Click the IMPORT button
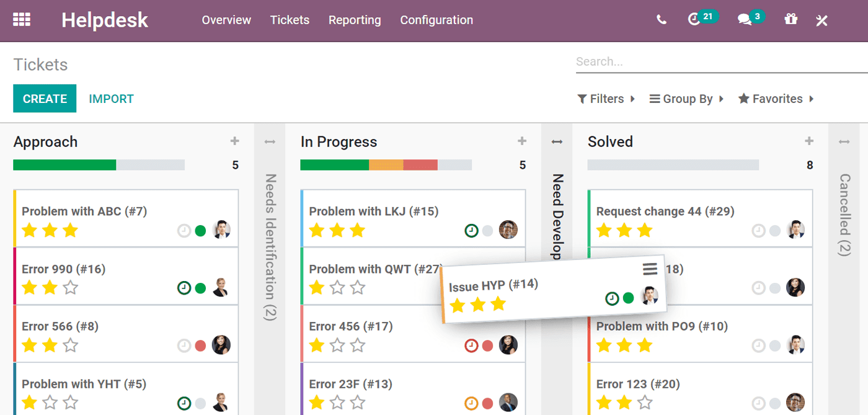Image resolution: width=868 pixels, height=415 pixels. tap(112, 99)
